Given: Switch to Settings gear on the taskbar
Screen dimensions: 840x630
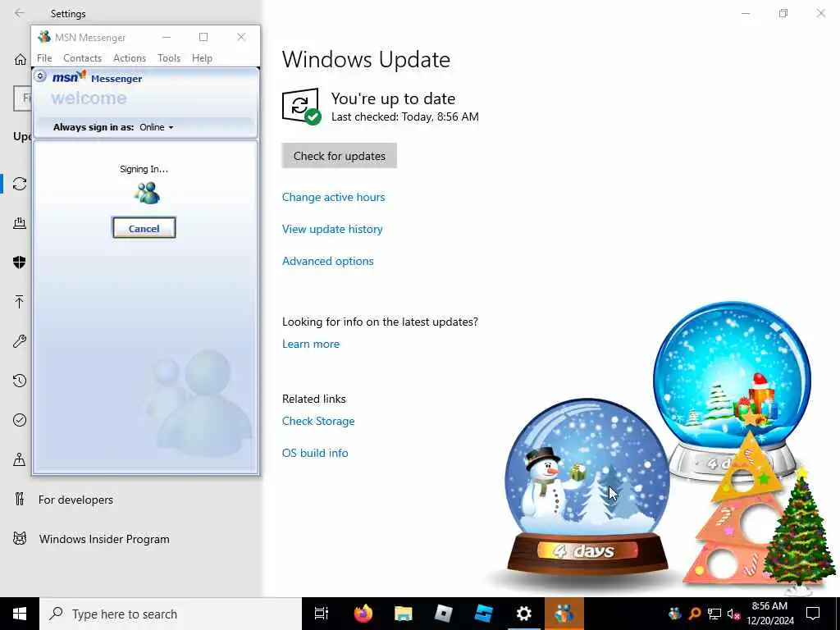Looking at the screenshot, I should pos(524,614).
